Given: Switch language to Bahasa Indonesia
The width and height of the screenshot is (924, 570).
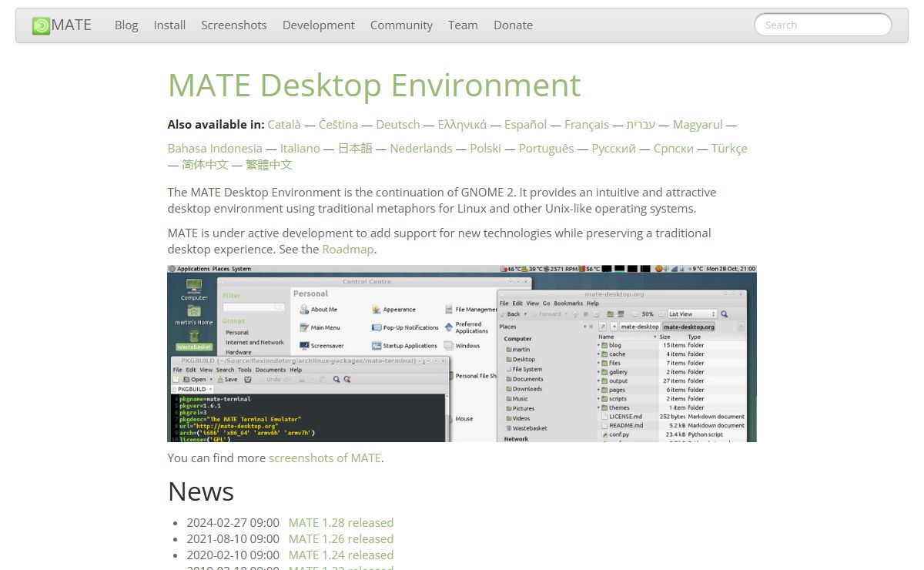Looking at the screenshot, I should click(x=215, y=148).
